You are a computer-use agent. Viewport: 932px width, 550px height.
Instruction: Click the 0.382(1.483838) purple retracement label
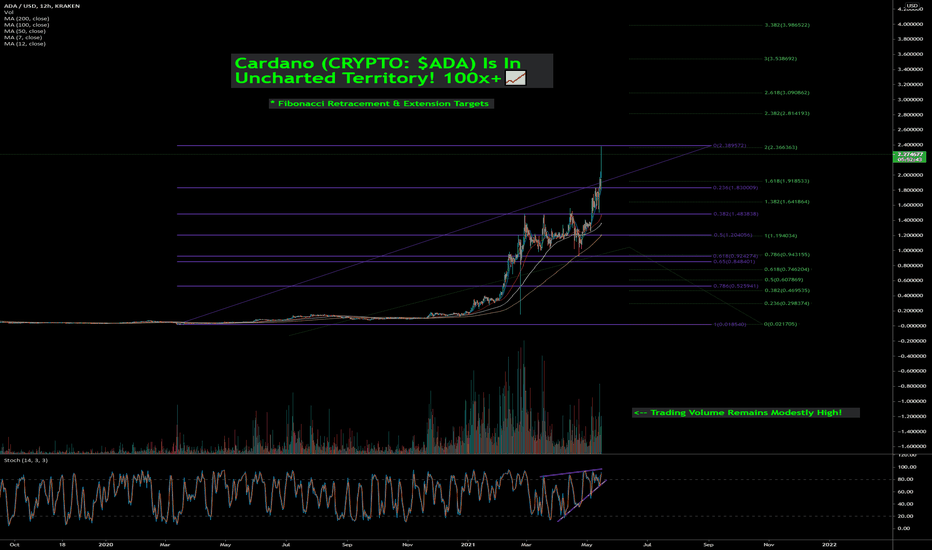click(x=736, y=214)
